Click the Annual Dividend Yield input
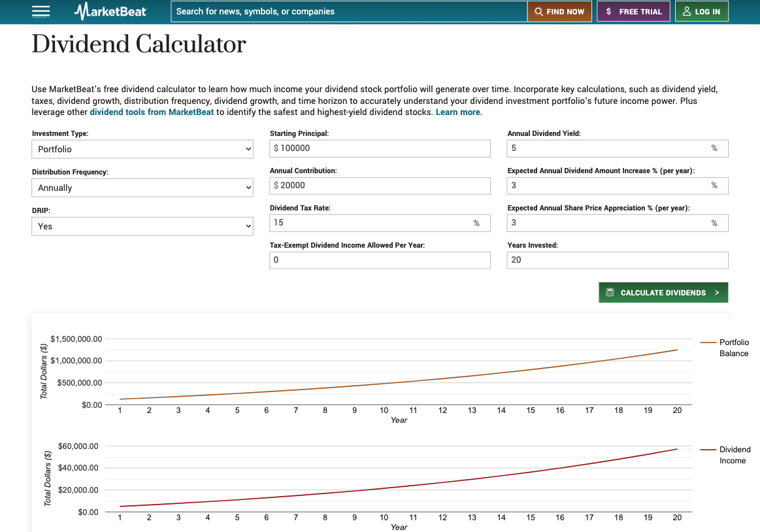This screenshot has height=532, width=760. point(608,148)
